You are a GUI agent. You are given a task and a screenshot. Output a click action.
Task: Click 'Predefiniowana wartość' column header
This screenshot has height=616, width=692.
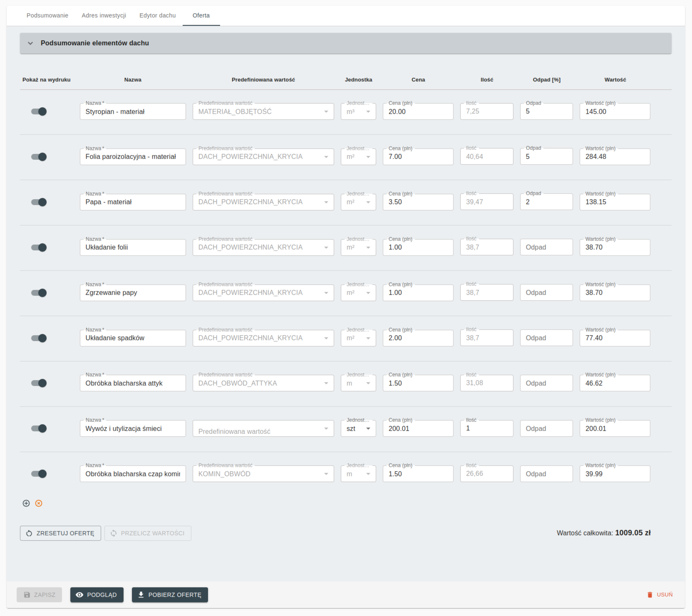[263, 80]
